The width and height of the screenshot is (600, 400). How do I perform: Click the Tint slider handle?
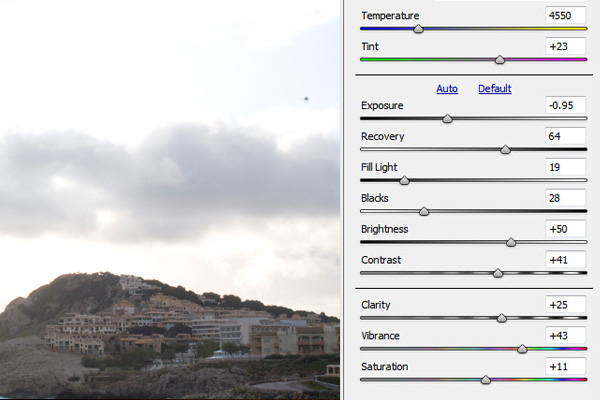(x=499, y=60)
